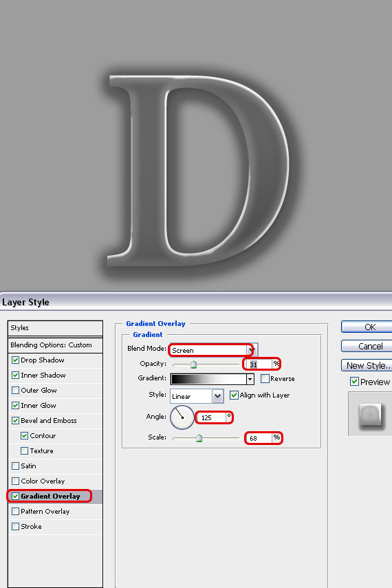Expand the Blend Mode Screen dropdown
This screenshot has height=588, width=392.
pos(213,350)
